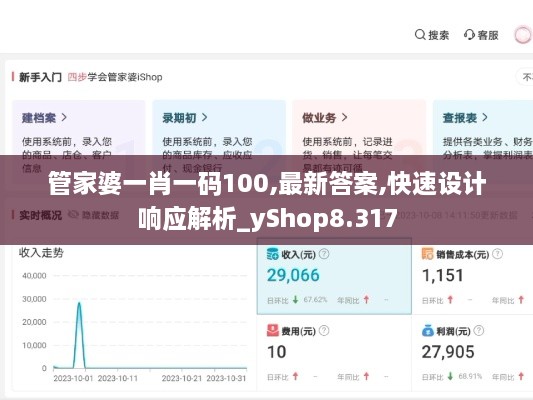This screenshot has width=533, height=400.
Task: Select the 利润(元) 27,905 card
Action: point(472,353)
